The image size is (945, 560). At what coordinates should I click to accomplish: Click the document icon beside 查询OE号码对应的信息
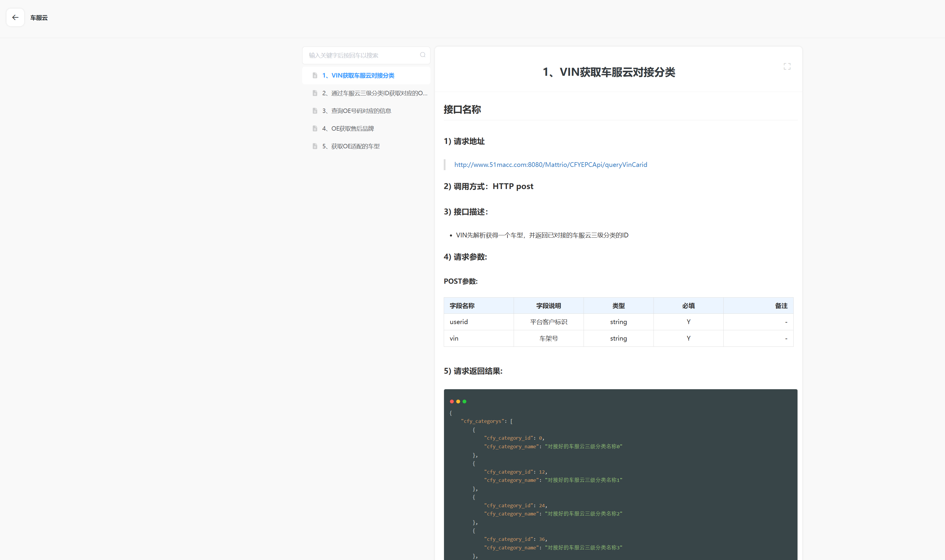pyautogui.click(x=315, y=111)
